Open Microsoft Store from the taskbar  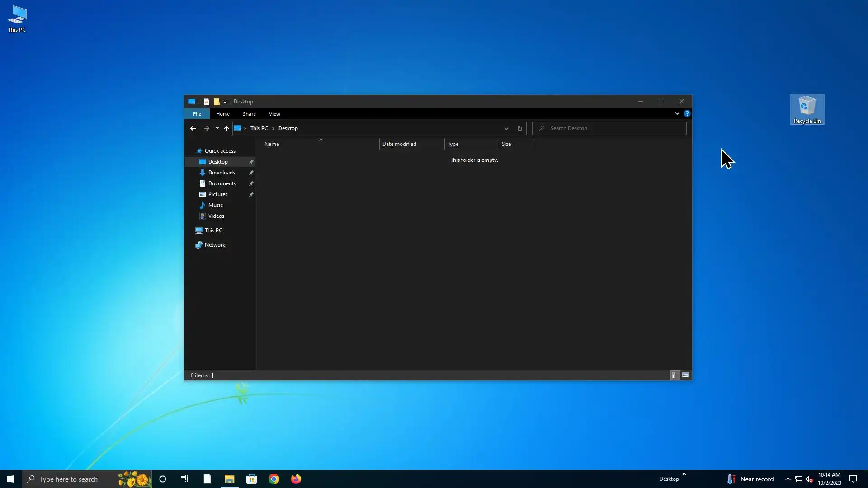(x=251, y=479)
